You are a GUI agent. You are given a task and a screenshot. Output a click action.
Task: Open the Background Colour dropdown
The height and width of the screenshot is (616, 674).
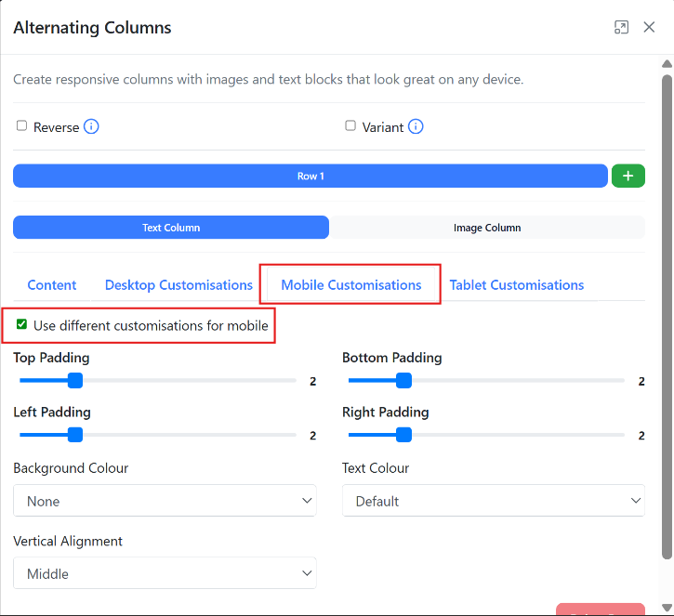(165, 501)
